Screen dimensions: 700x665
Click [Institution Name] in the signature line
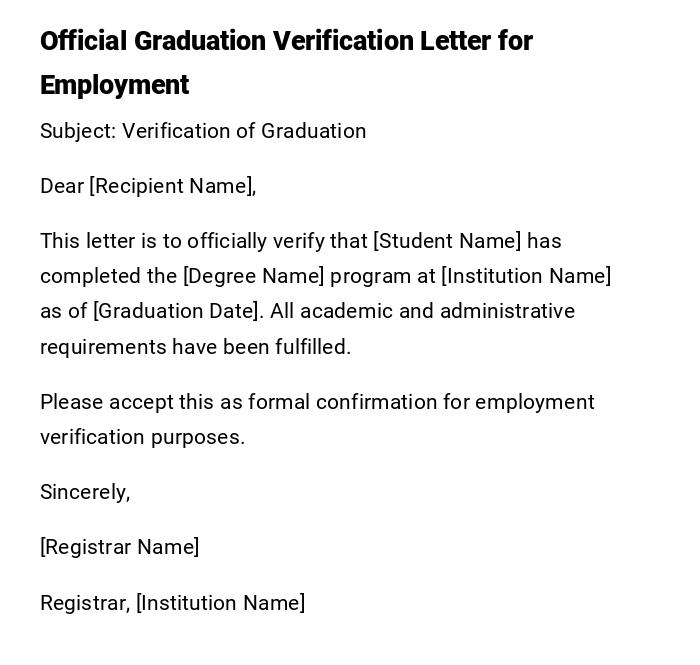click(220, 603)
